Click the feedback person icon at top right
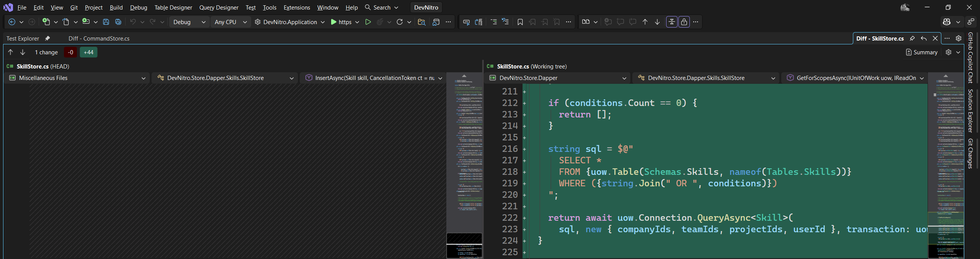Viewport: 980px width, 259px height. tap(971, 22)
